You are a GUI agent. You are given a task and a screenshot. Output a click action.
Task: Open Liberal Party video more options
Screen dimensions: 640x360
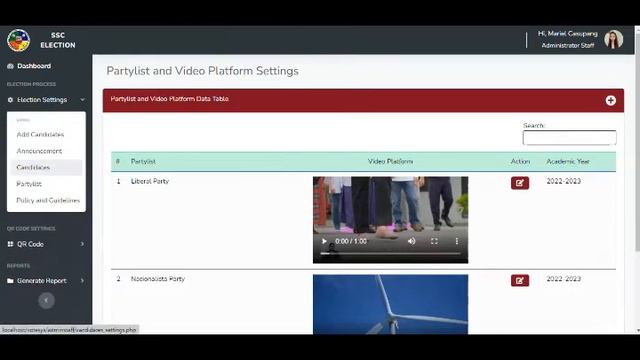(457, 241)
